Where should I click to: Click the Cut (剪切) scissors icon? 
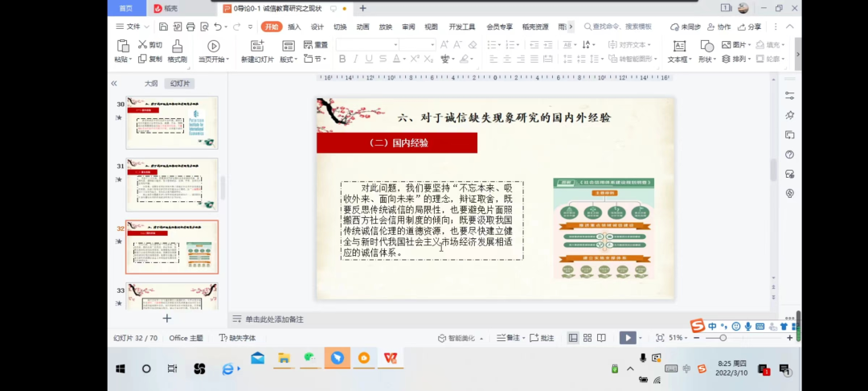pyautogui.click(x=143, y=45)
